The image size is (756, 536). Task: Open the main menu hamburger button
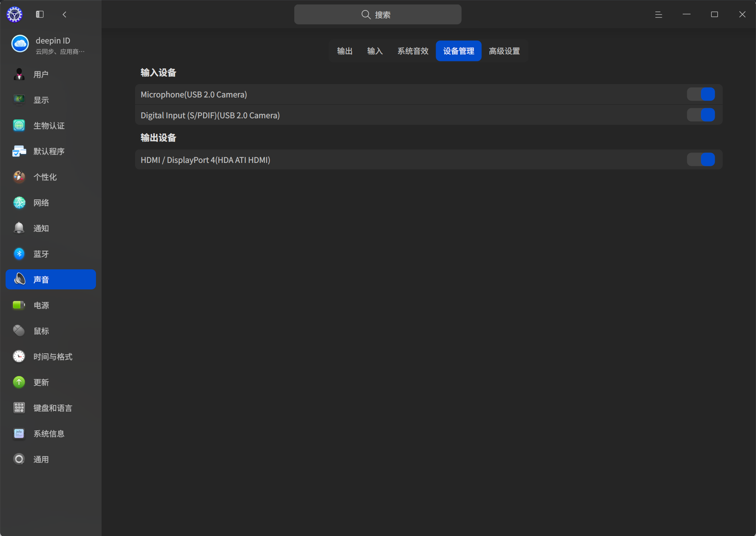659,15
